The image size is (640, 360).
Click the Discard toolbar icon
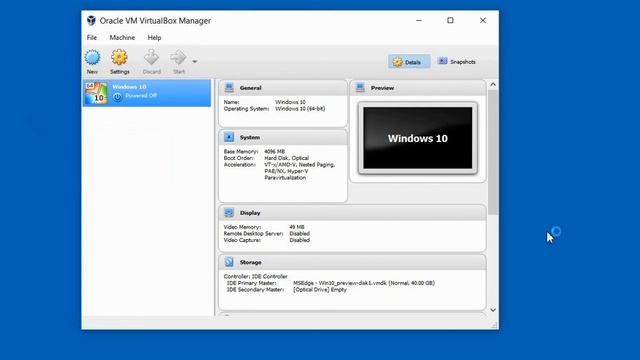point(151,58)
